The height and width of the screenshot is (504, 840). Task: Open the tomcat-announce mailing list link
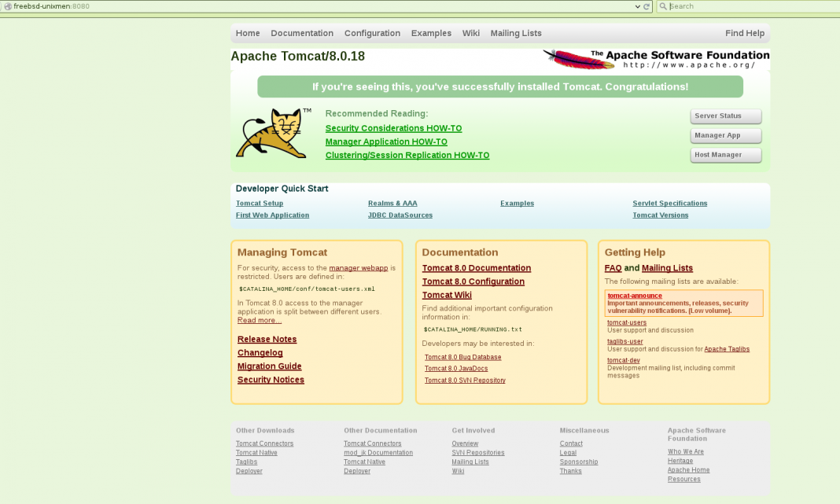point(635,296)
